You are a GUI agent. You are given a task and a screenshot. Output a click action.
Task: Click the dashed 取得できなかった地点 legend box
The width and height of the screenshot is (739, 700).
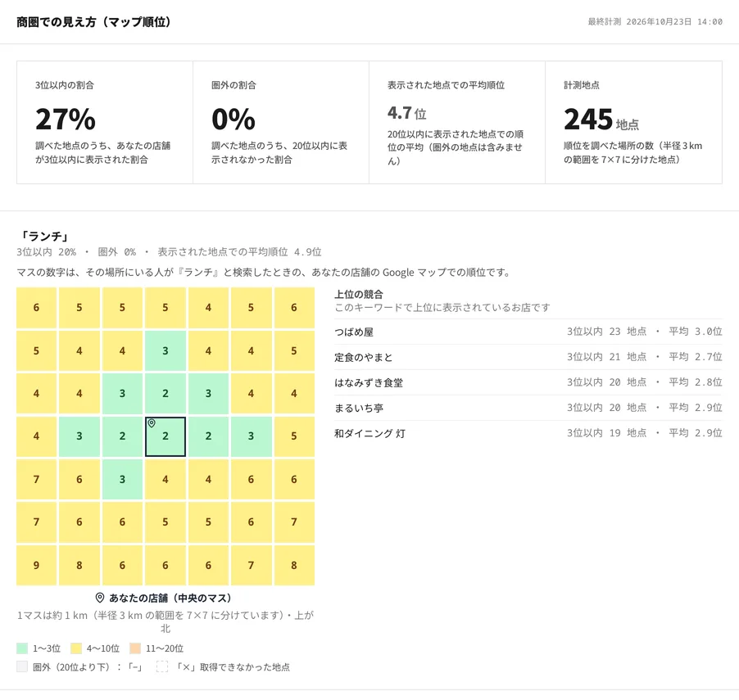162,666
